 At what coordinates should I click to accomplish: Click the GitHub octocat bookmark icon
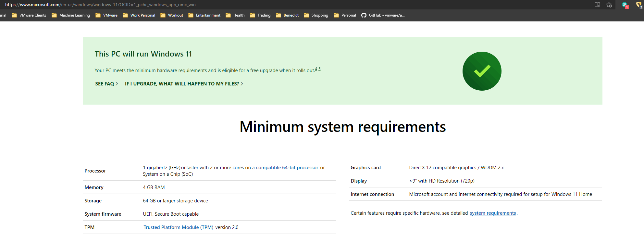pyautogui.click(x=364, y=15)
